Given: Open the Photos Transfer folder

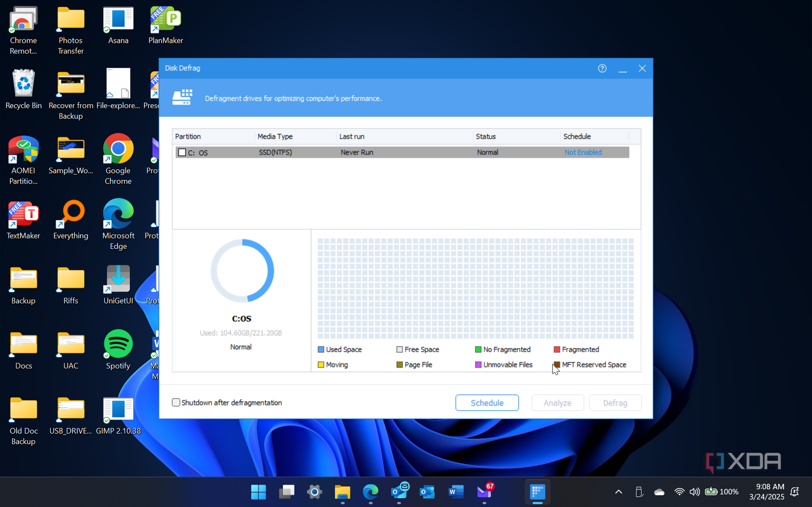Looking at the screenshot, I should click(x=71, y=30).
